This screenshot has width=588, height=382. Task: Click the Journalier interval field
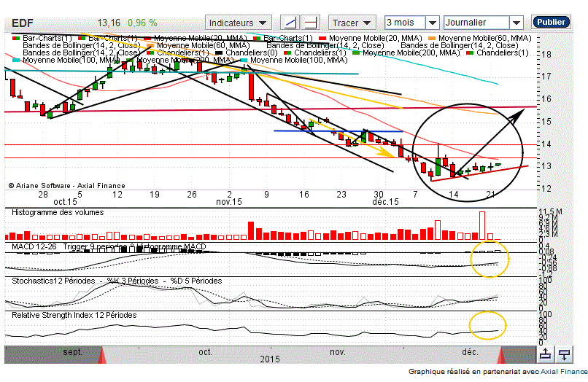(476, 23)
